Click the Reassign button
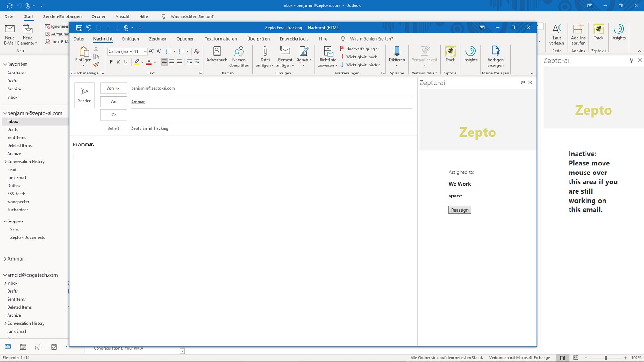The width and height of the screenshot is (644, 362). click(x=460, y=210)
